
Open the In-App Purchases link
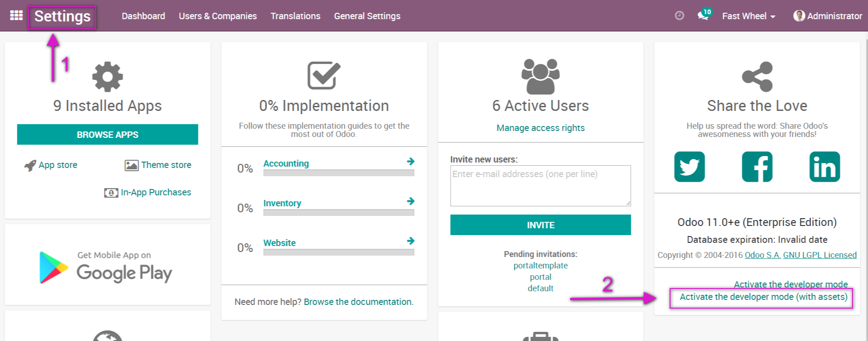156,193
